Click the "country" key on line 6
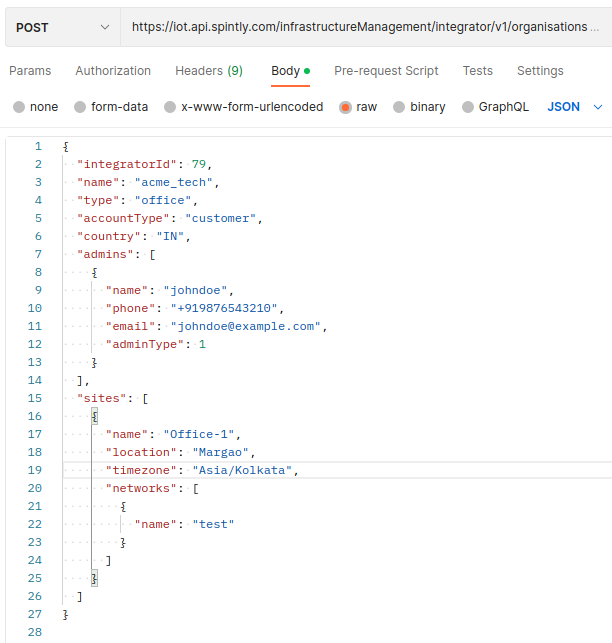Viewport: 612px width, 643px height. click(x=109, y=237)
